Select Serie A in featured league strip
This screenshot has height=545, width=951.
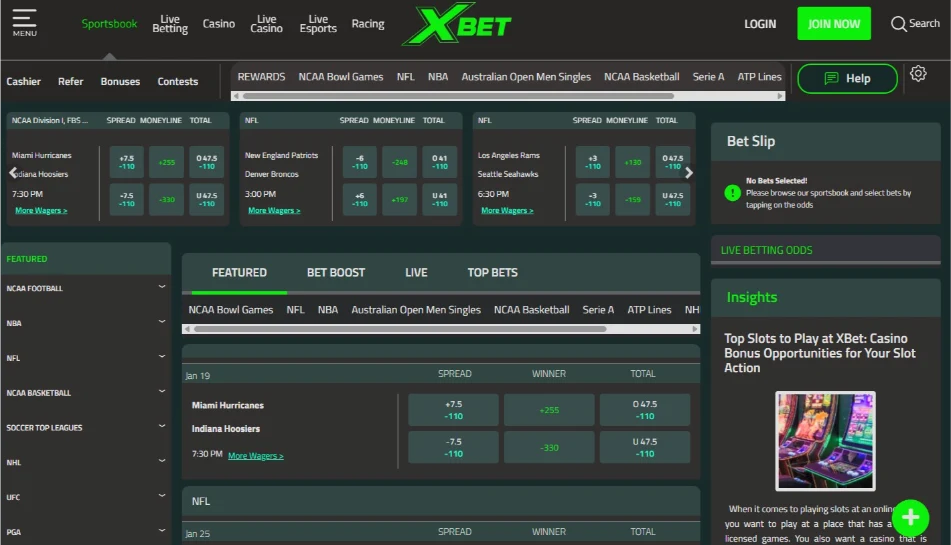click(x=598, y=310)
